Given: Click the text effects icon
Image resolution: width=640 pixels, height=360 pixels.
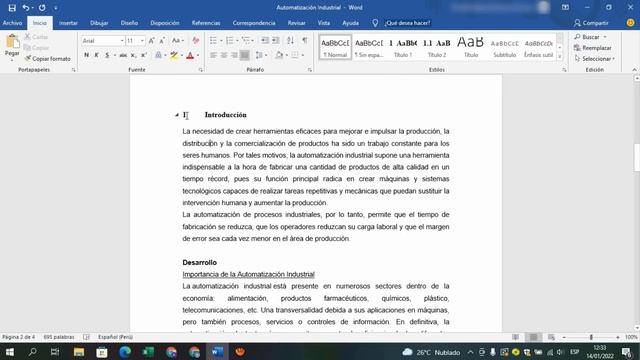Looking at the screenshot, I should point(158,55).
